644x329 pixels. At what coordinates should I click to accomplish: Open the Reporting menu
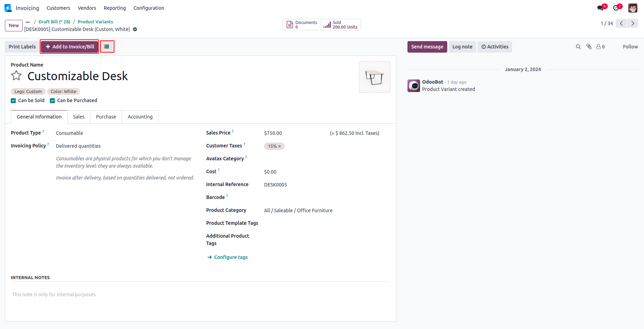pyautogui.click(x=115, y=8)
